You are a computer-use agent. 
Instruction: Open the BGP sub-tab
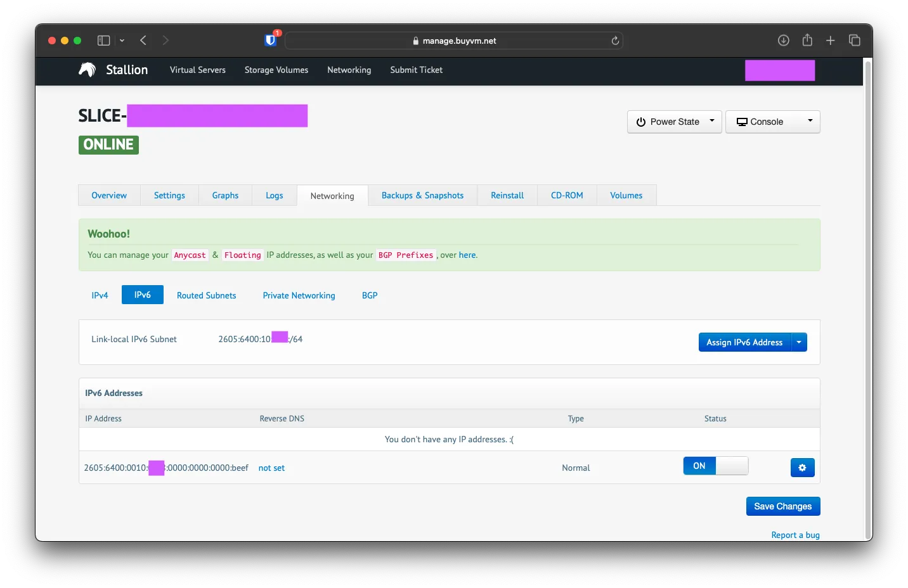(x=370, y=295)
